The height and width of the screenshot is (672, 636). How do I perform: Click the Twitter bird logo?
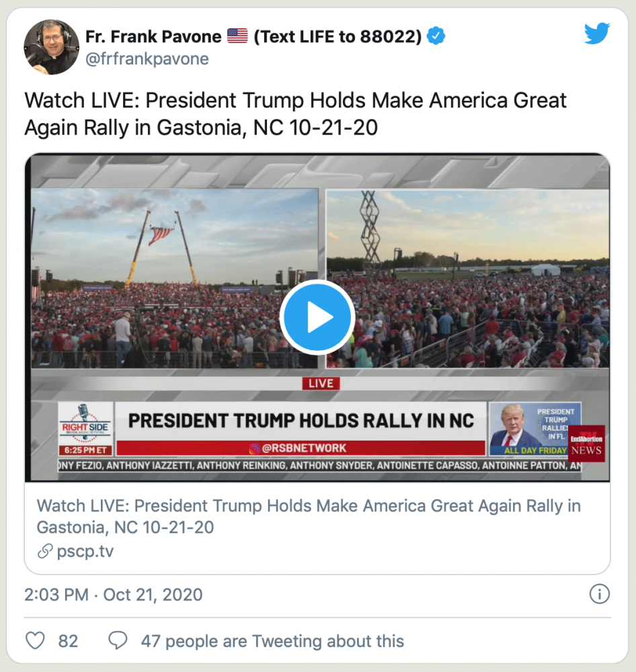596,34
